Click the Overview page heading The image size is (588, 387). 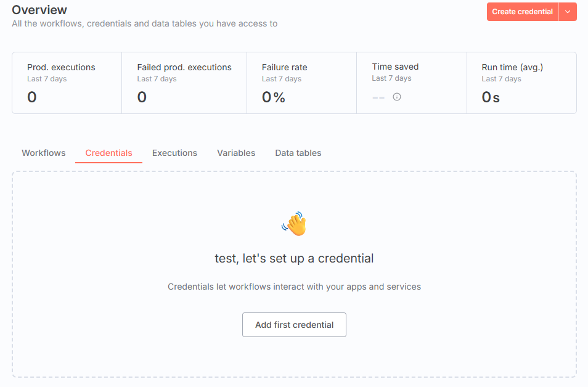(x=39, y=10)
